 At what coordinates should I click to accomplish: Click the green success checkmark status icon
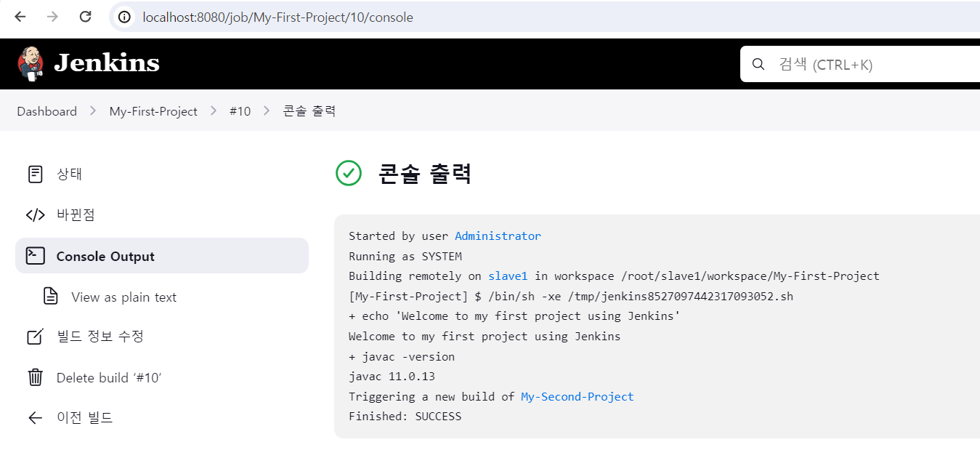click(349, 173)
